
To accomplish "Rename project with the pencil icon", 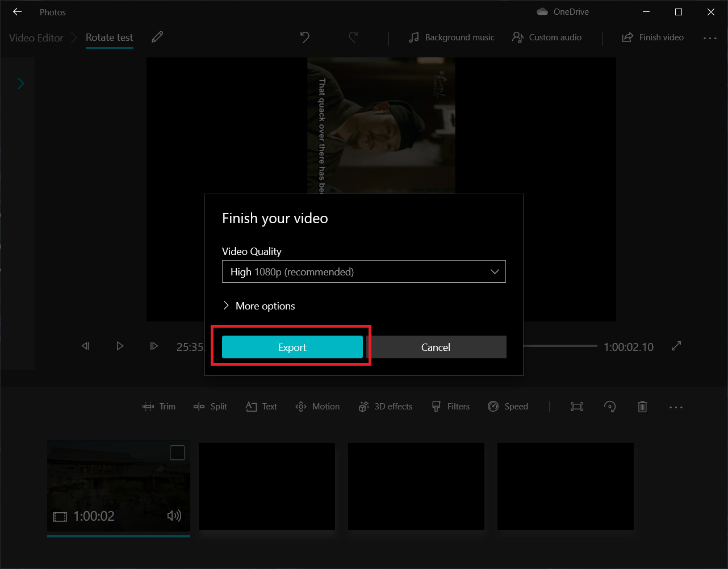I will 157,37.
